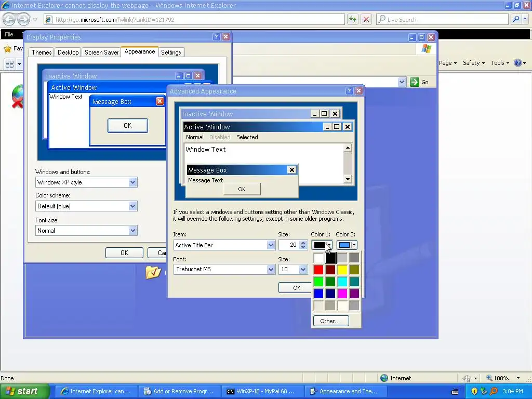The width and height of the screenshot is (532, 399).
Task: Click the Quick Tabs grid icon
Action: click(x=9, y=64)
